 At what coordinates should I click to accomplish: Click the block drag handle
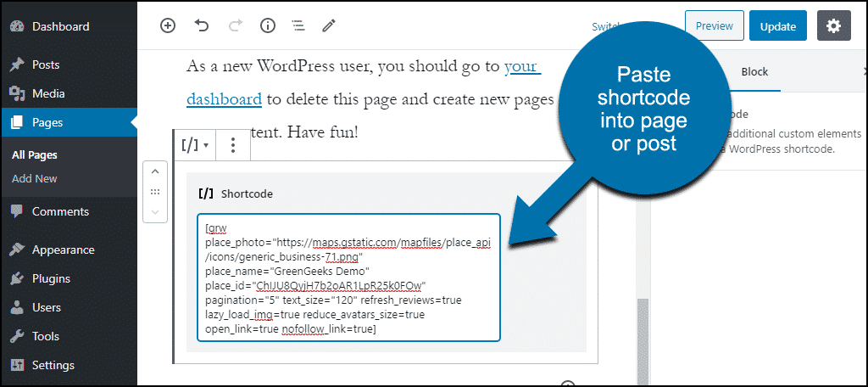[x=155, y=192]
